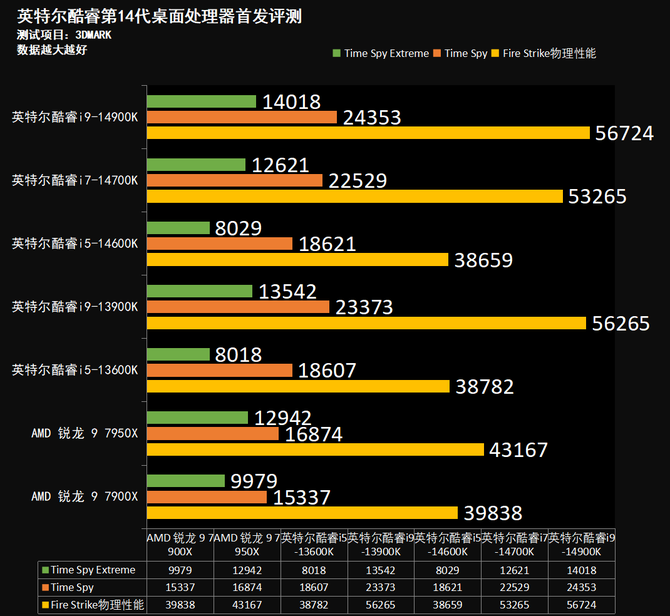
Task: Click table cell 23373 in Time Spy row
Action: [381, 587]
